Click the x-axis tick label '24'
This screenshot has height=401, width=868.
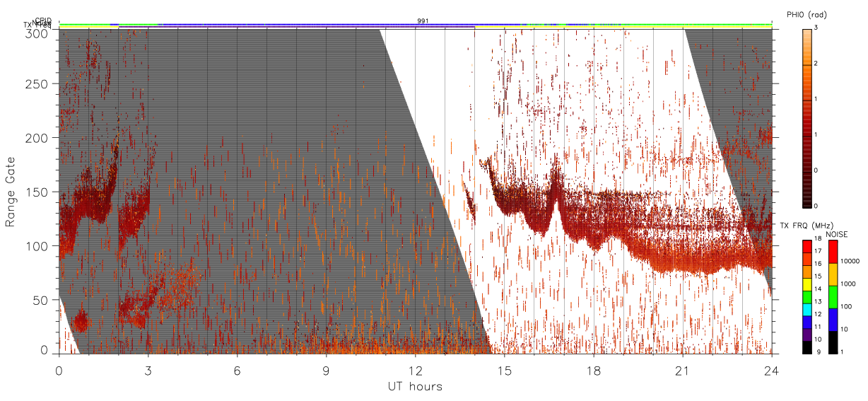point(772,370)
